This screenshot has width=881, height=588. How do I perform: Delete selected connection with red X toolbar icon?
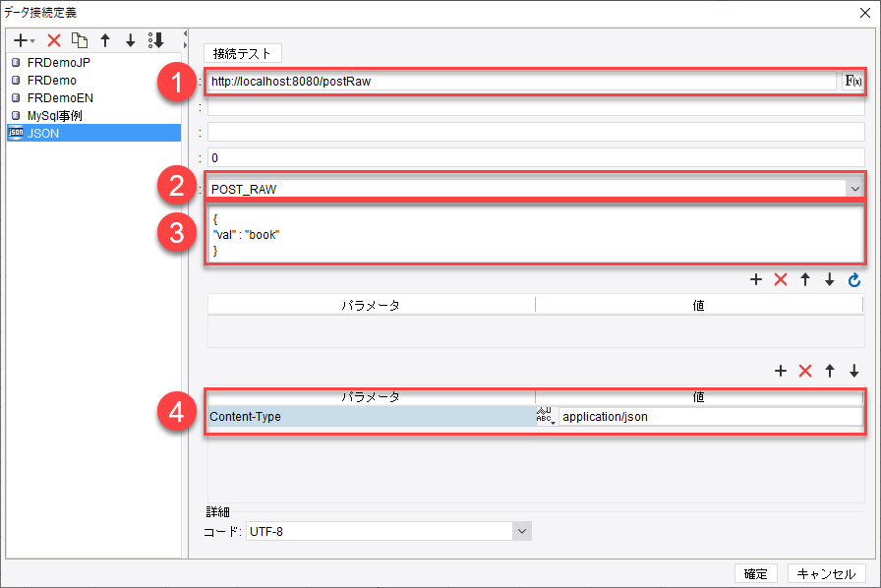(x=53, y=41)
